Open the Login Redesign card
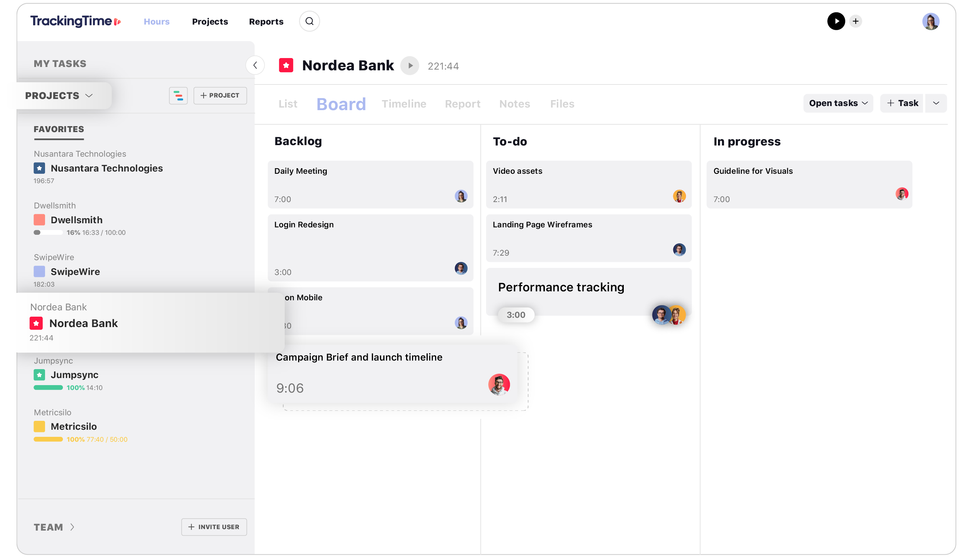Screen dimensions: 961x560 pos(370,248)
